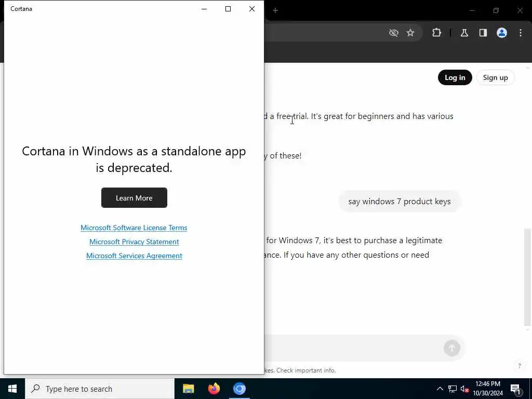Image resolution: width=532 pixels, height=399 pixels.
Task: Close the Chrome window
Action: click(520, 10)
